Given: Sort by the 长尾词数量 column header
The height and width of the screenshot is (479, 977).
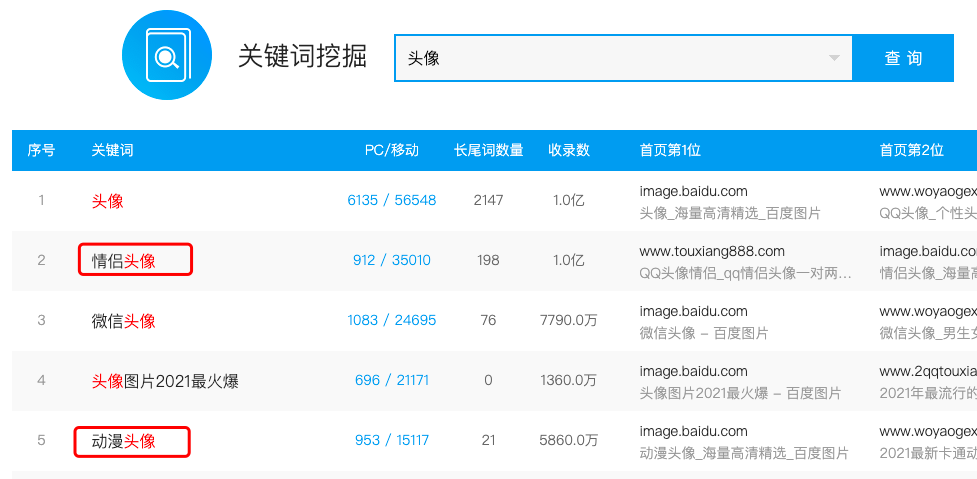Looking at the screenshot, I should click(x=488, y=150).
